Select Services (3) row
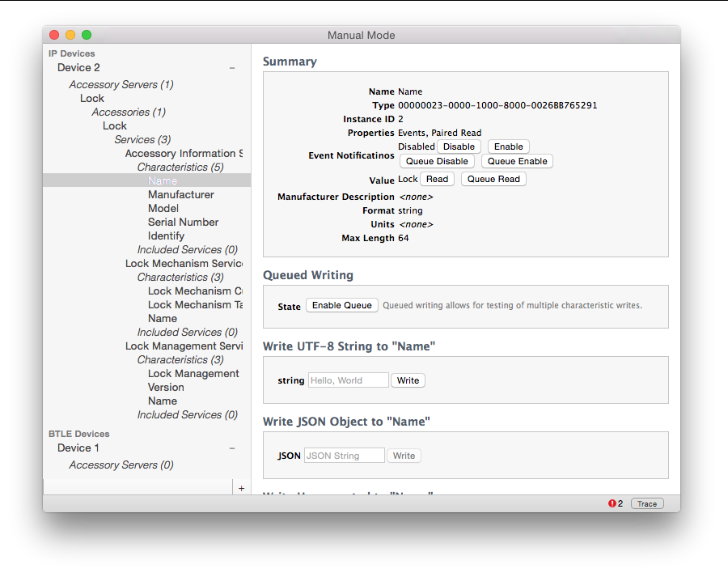Viewport: 728px width, 577px height. click(142, 139)
